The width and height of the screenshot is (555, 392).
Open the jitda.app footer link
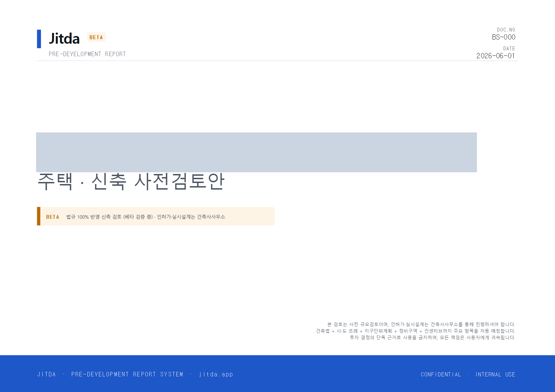click(216, 374)
